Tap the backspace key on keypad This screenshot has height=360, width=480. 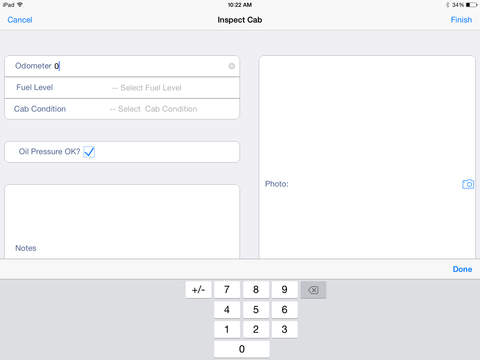(313, 290)
